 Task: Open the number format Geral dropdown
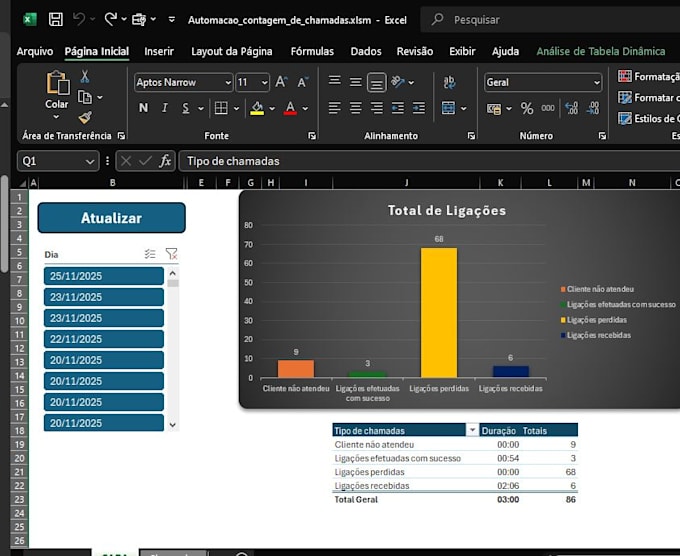(x=597, y=82)
